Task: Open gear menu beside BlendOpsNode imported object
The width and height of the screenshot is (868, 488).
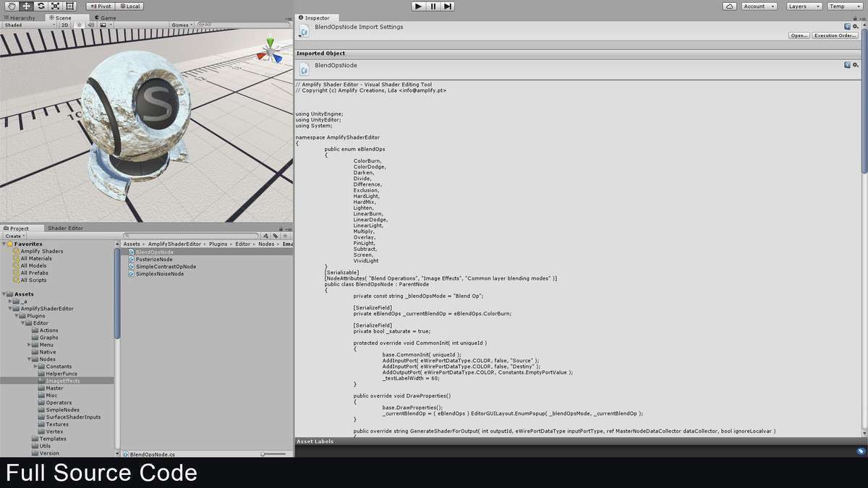Action: pyautogui.click(x=855, y=64)
